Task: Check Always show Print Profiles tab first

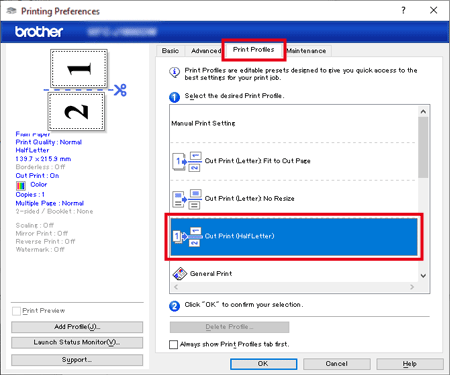Action: pyautogui.click(x=173, y=344)
